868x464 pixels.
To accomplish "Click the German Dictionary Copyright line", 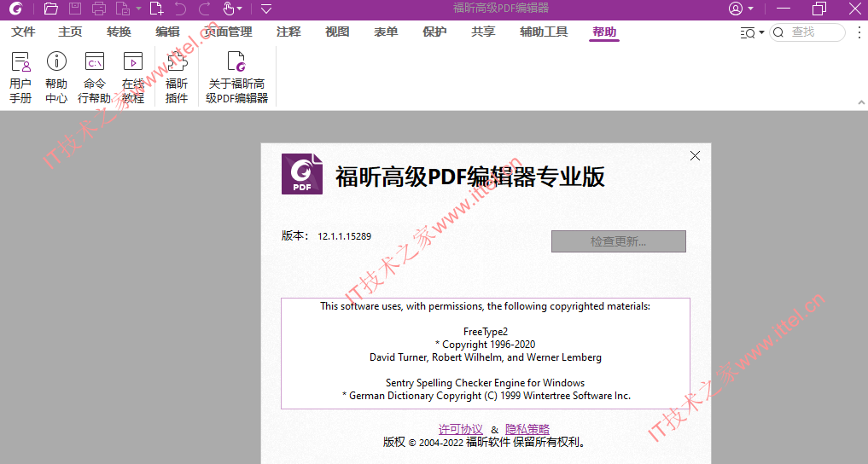I will coord(486,396).
